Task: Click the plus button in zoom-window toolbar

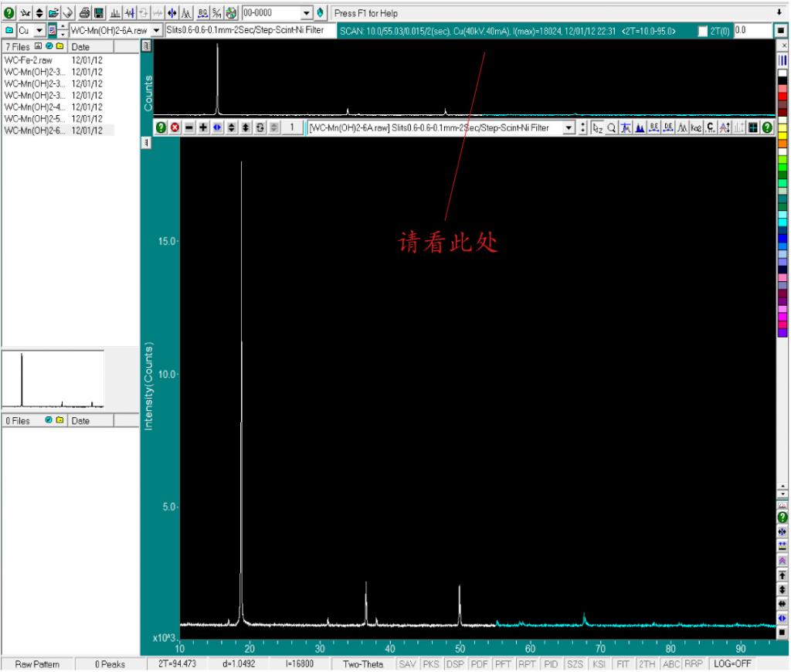Action: click(x=203, y=127)
